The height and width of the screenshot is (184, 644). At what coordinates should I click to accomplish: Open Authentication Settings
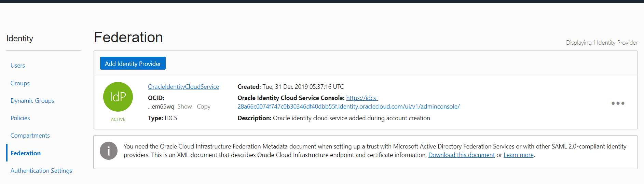click(41, 171)
